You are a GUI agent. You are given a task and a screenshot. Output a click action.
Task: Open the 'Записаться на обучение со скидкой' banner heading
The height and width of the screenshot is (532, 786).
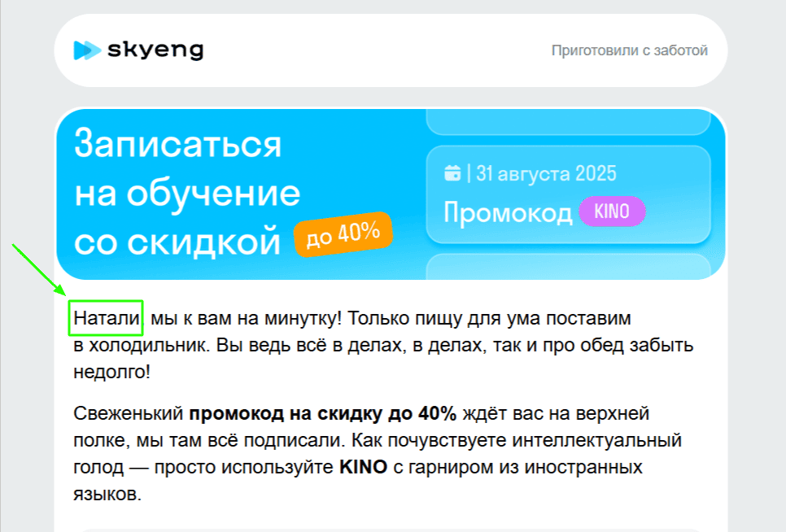click(x=187, y=192)
